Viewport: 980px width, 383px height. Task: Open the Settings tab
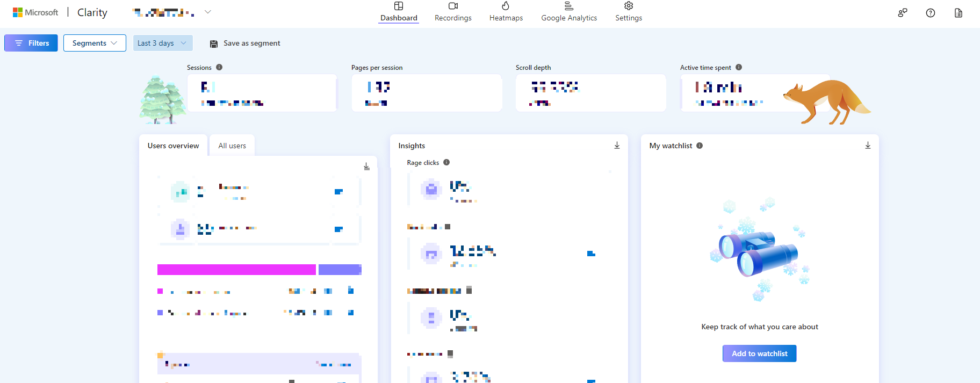click(x=629, y=12)
